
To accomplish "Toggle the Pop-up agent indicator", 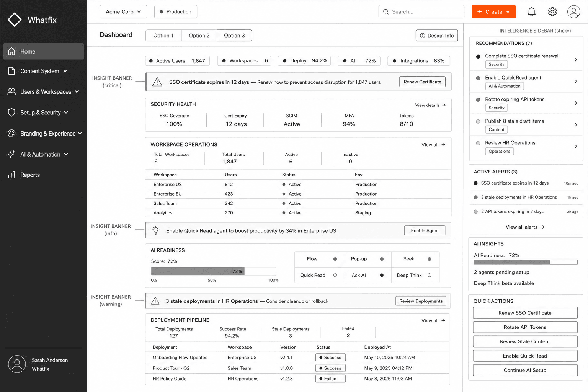I will pos(382,259).
